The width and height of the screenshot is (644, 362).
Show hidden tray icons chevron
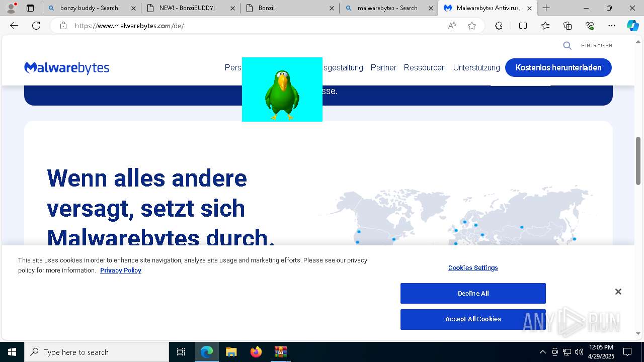pos(542,352)
